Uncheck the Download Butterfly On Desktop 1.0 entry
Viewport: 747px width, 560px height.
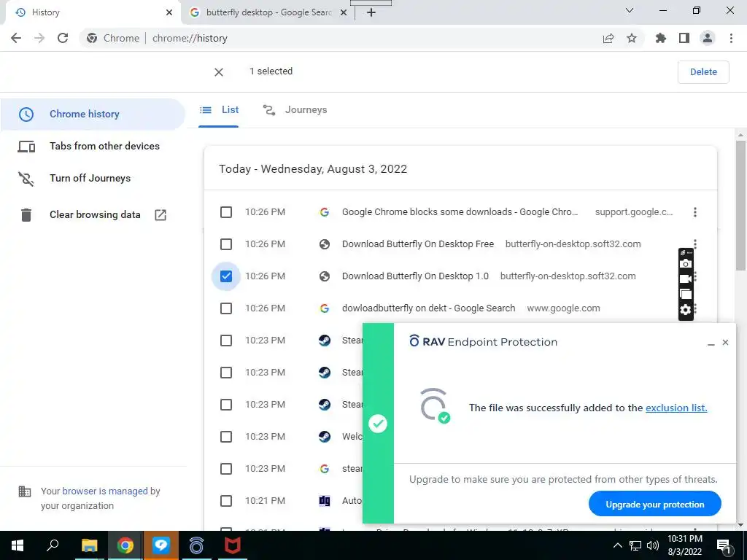(226, 276)
